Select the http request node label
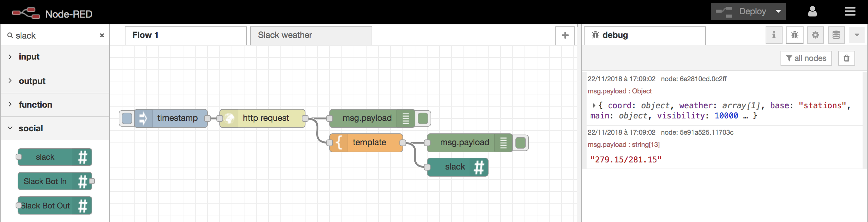Image resolution: width=868 pixels, height=222 pixels. pyautogui.click(x=266, y=118)
